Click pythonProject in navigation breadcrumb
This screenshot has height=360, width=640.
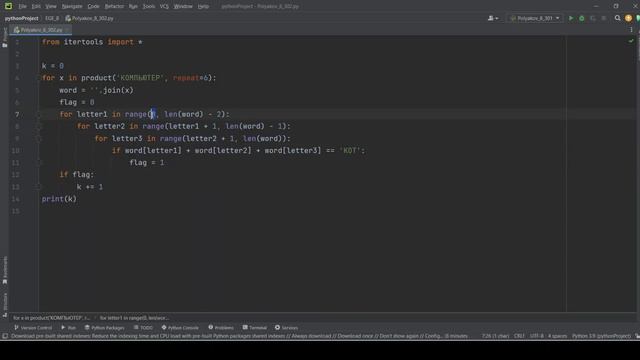21,18
